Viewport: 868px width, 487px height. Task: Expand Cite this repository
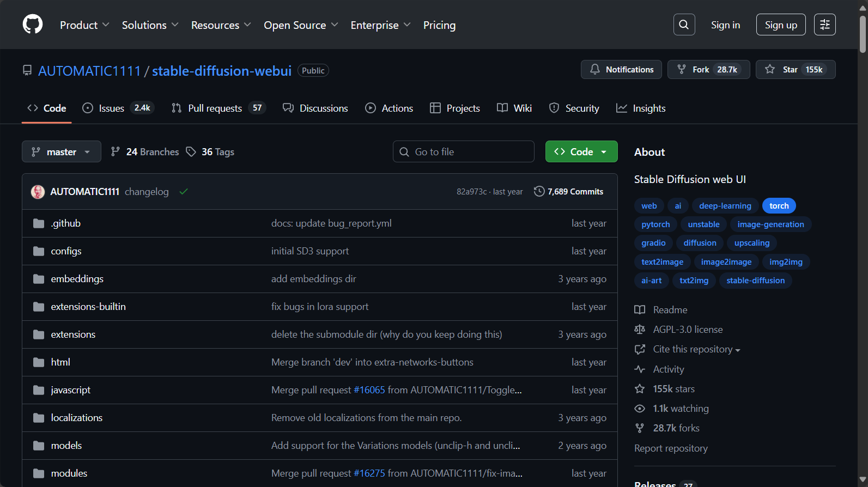(696, 349)
